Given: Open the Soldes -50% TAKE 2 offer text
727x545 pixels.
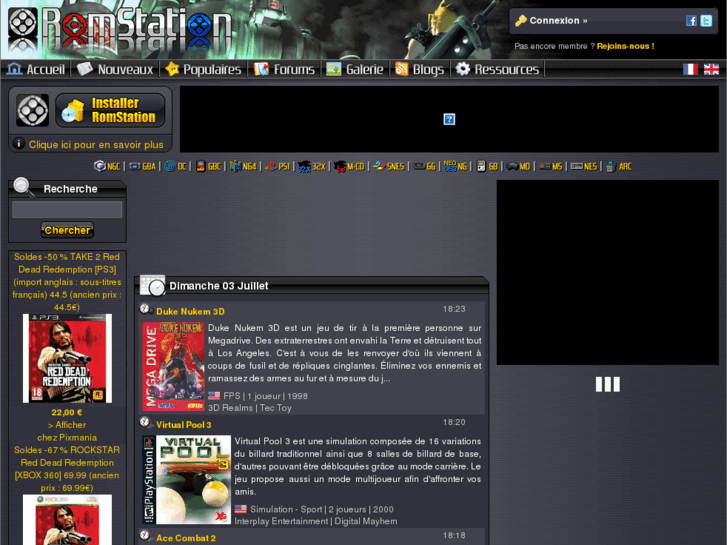Looking at the screenshot, I should pos(67,282).
